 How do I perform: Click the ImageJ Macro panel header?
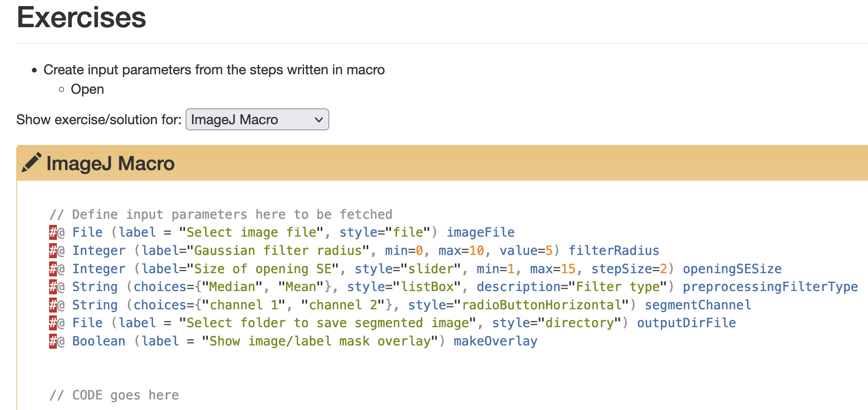click(442, 163)
